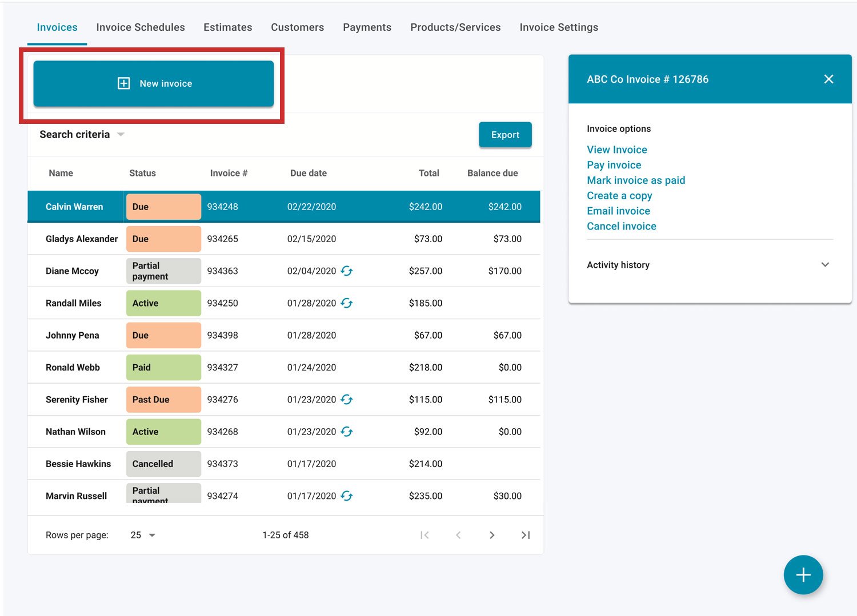
Task: Click the recurring icon next to invoice 934363
Action: (x=347, y=271)
